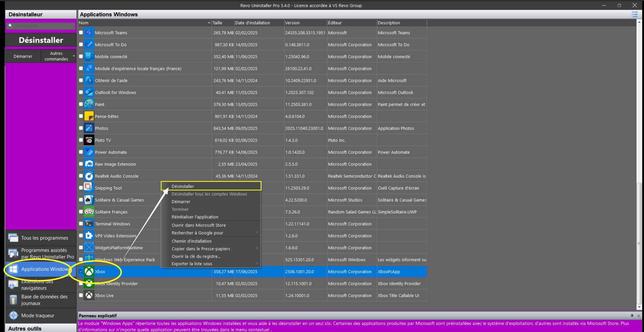The image size is (644, 332).
Task: Choose Démarrer in context menu
Action: [211, 202]
